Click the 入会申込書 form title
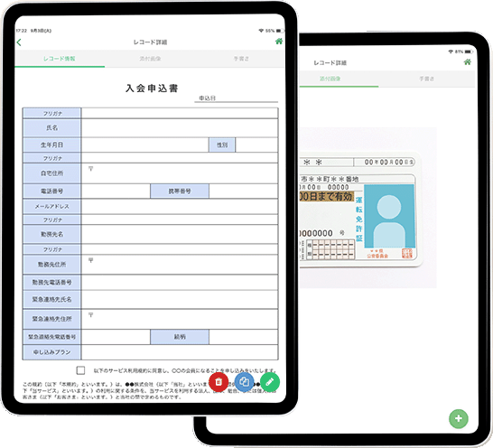The width and height of the screenshot is (493, 448). pyautogui.click(x=152, y=89)
